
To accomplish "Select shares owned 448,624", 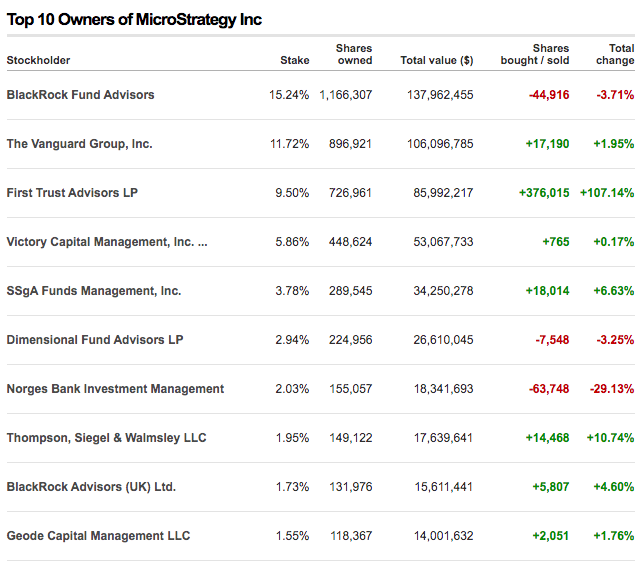I will pos(350,242).
